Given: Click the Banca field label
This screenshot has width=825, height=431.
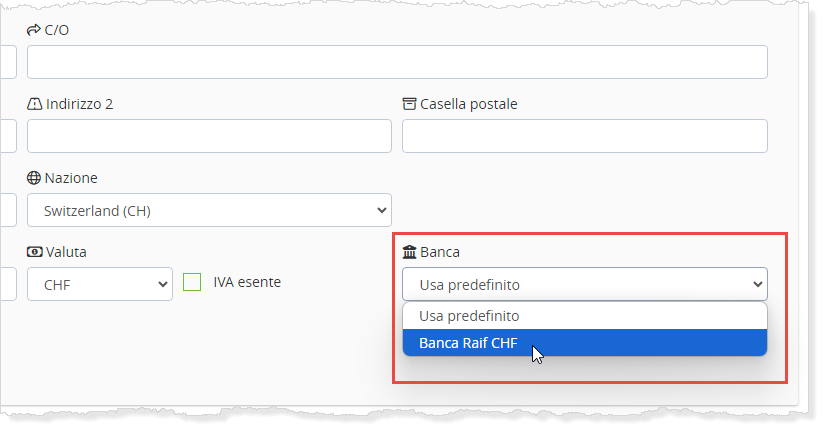Looking at the screenshot, I should tap(440, 252).
